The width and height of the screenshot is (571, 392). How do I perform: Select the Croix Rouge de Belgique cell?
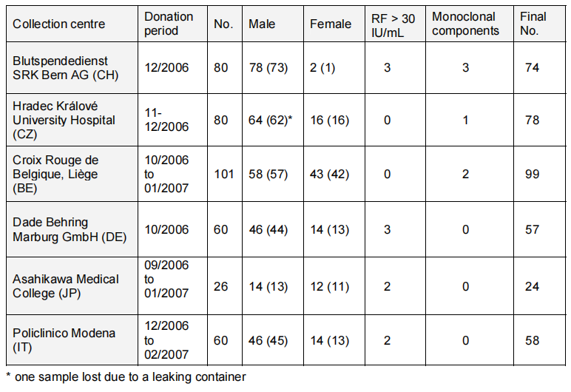56,174
